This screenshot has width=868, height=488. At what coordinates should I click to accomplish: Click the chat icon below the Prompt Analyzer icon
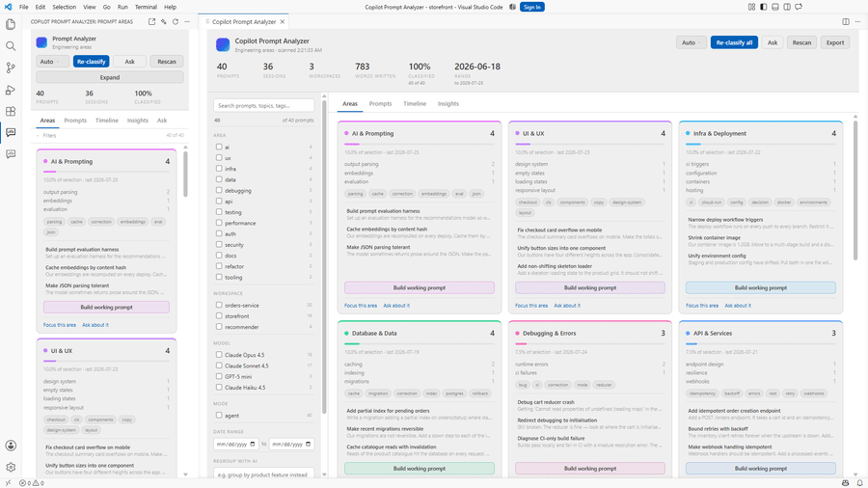[11, 154]
